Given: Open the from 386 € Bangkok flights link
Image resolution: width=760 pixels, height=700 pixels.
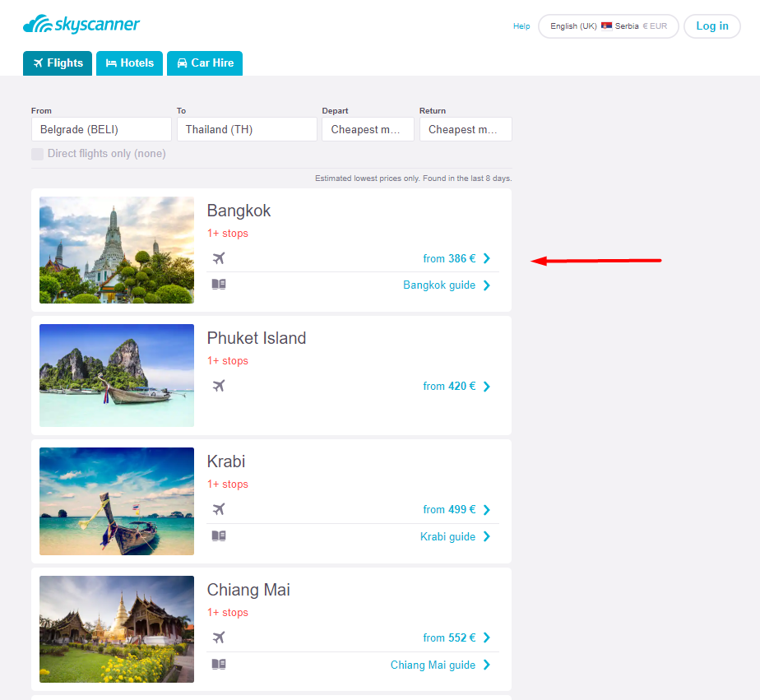Looking at the screenshot, I should (449, 259).
